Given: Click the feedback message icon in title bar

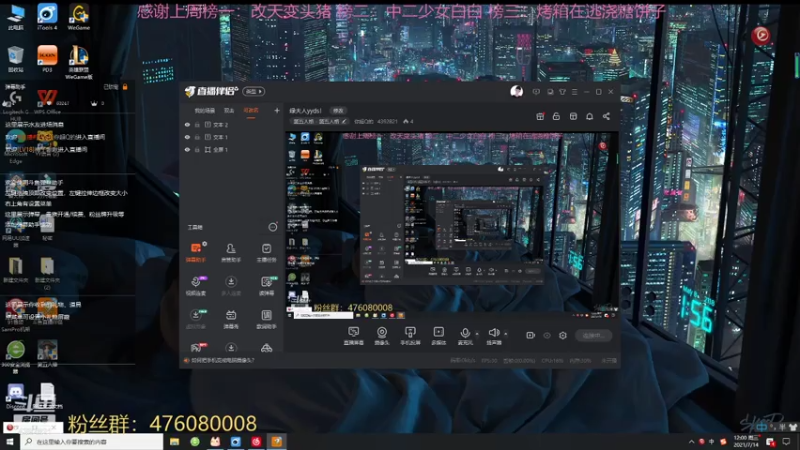Looking at the screenshot, I should (x=536, y=92).
